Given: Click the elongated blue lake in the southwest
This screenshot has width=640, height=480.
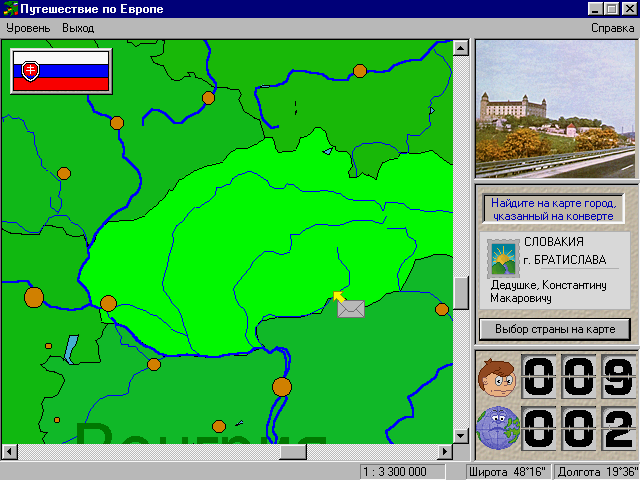Looking at the screenshot, I should pyautogui.click(x=71, y=349).
